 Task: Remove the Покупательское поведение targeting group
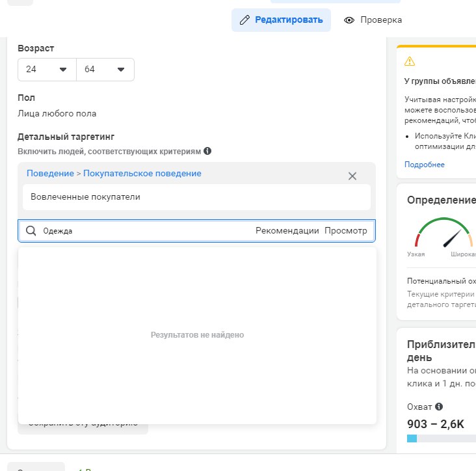pos(352,176)
